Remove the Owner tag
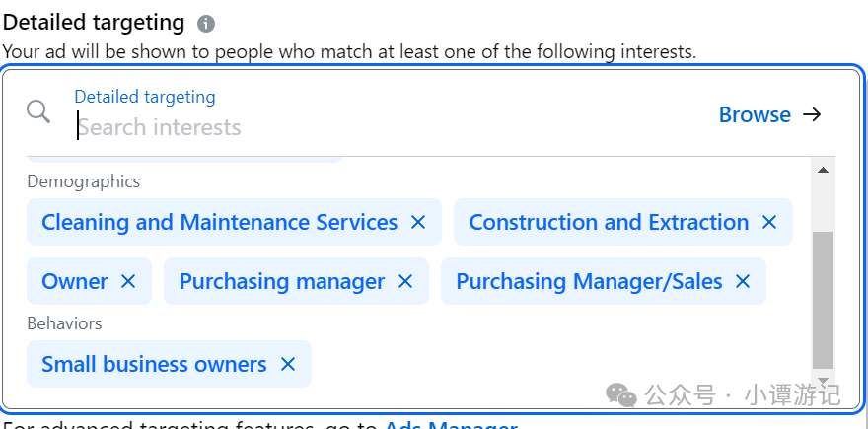Screen dimensions: 868x429 [128, 281]
